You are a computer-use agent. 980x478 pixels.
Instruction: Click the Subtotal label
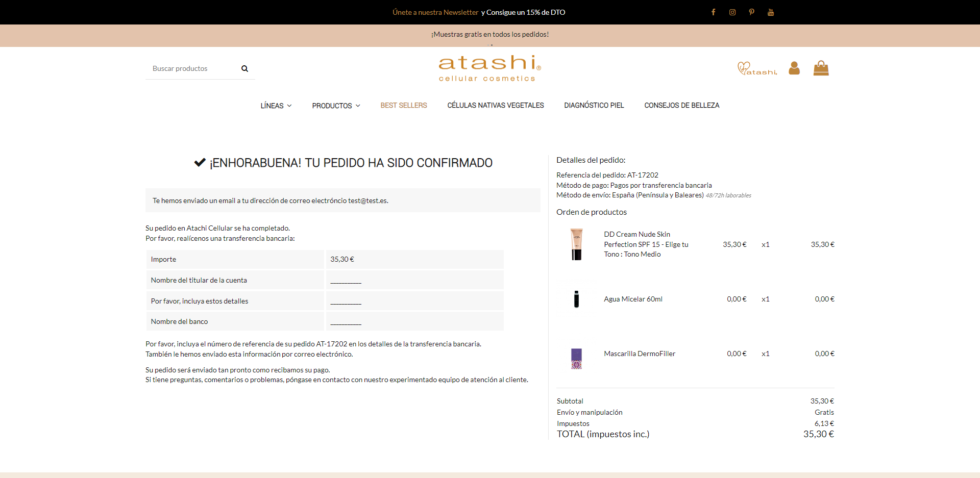coord(570,401)
